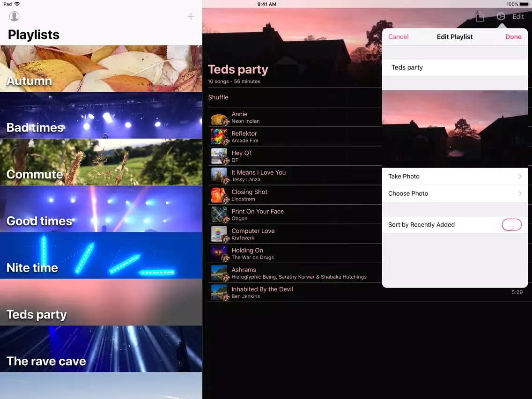Tap the Teds party playlist heading
The width and height of the screenshot is (532, 399).
(x=238, y=70)
